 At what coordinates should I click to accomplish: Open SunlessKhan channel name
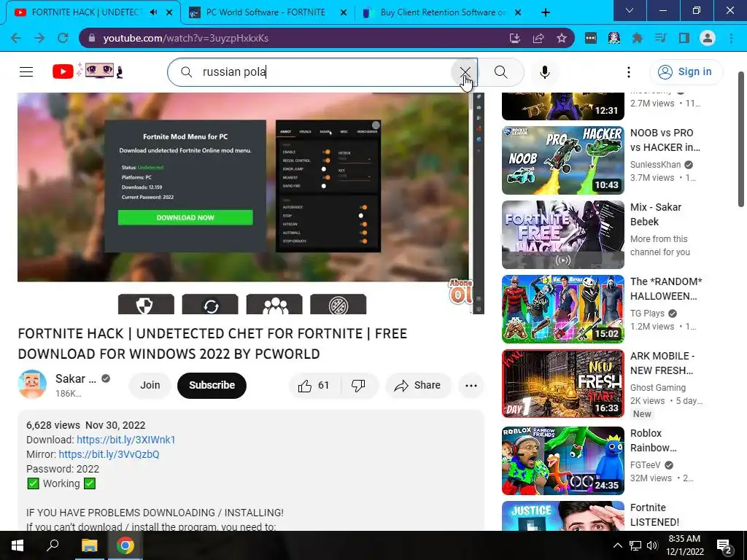656,164
